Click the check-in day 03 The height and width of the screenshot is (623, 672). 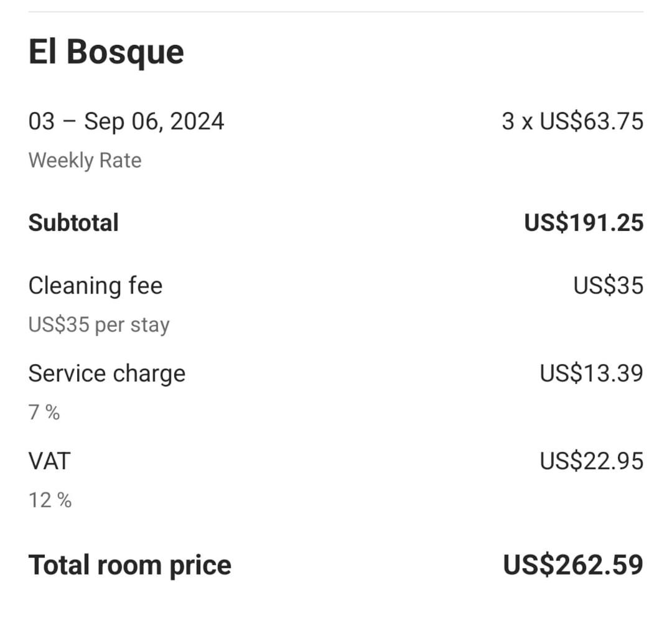click(x=42, y=121)
